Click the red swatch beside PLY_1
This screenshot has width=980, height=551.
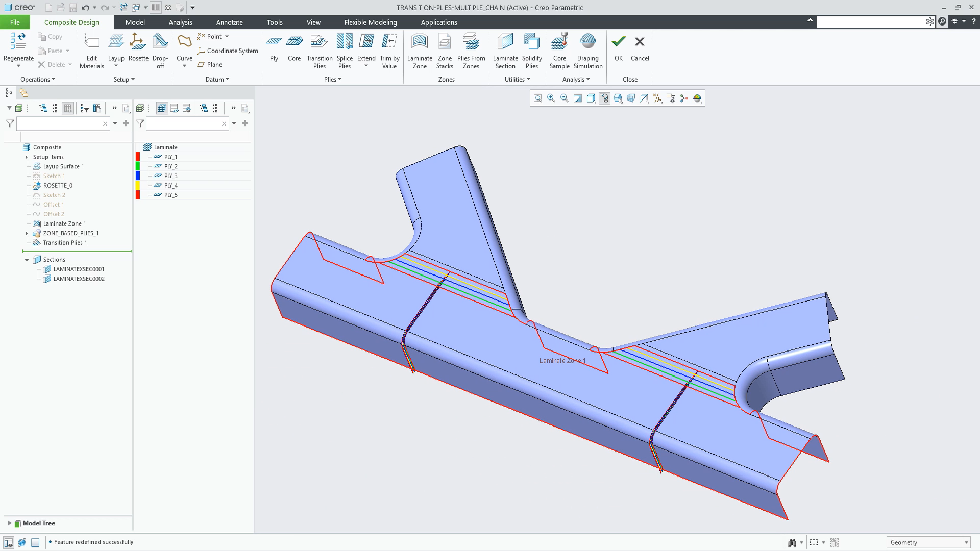coord(138,157)
